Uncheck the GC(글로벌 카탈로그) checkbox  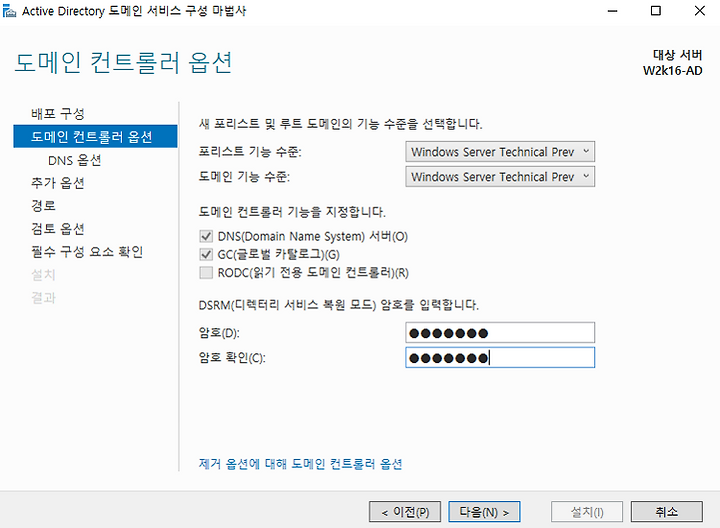pyautogui.click(x=206, y=254)
